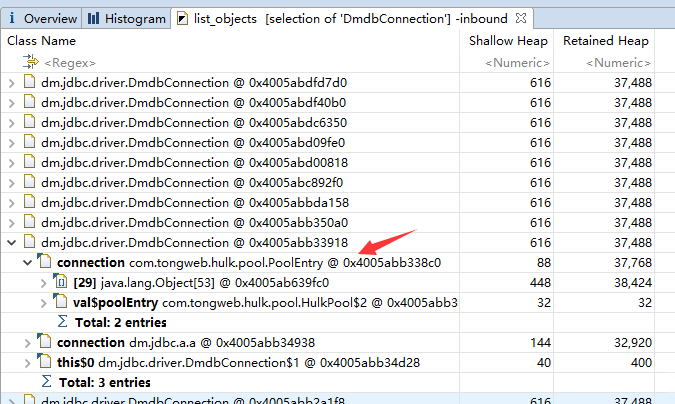Sort by Shallow Heap column header
The image size is (675, 404).
(x=508, y=40)
